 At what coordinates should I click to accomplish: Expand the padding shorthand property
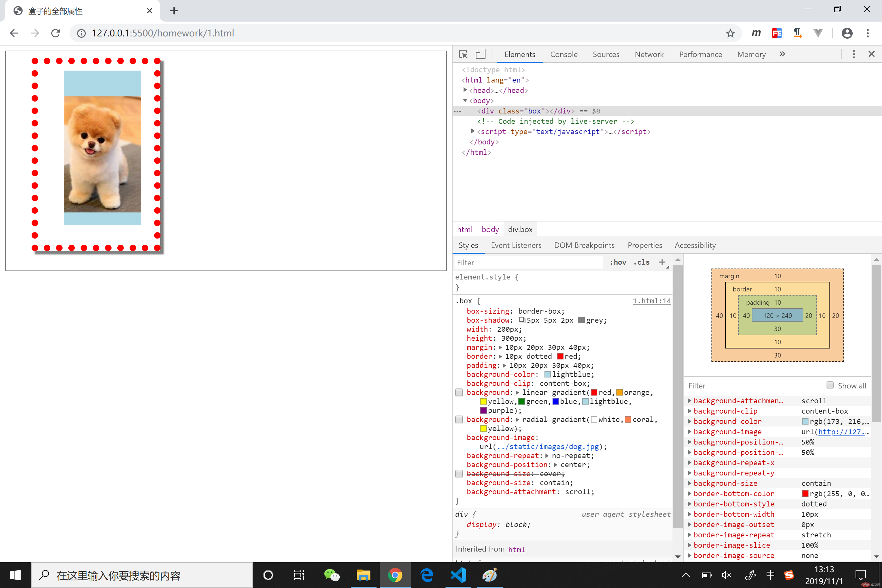(x=505, y=366)
